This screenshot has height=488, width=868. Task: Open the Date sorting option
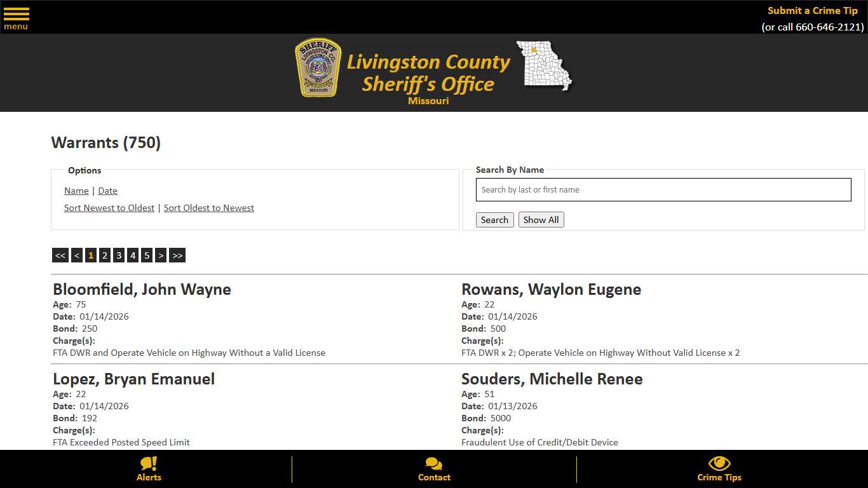[x=107, y=191]
